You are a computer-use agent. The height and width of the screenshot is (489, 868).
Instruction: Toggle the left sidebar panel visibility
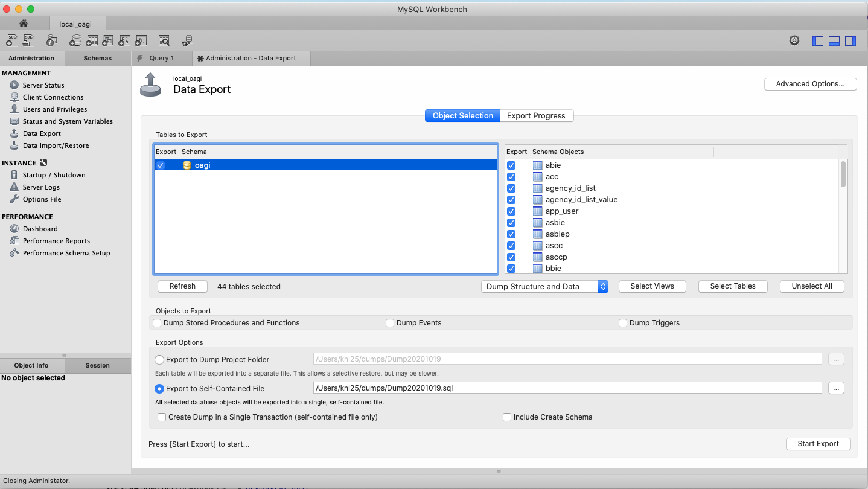818,41
